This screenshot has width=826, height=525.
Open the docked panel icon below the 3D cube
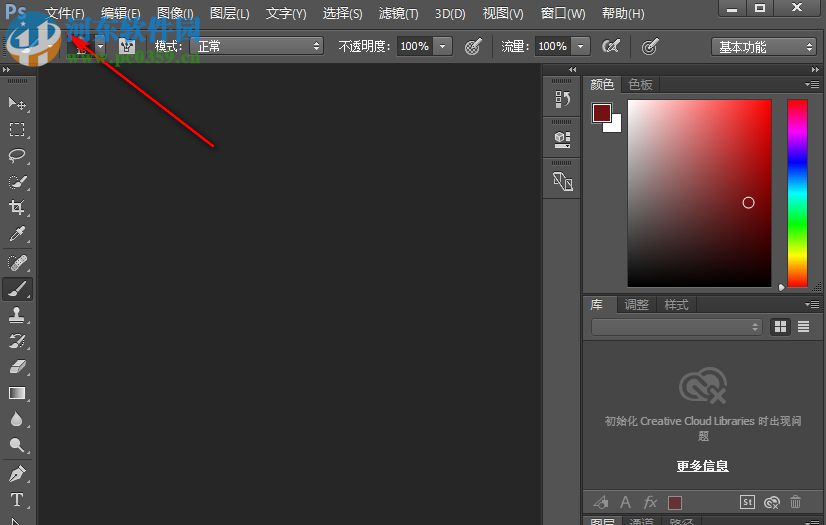562,182
